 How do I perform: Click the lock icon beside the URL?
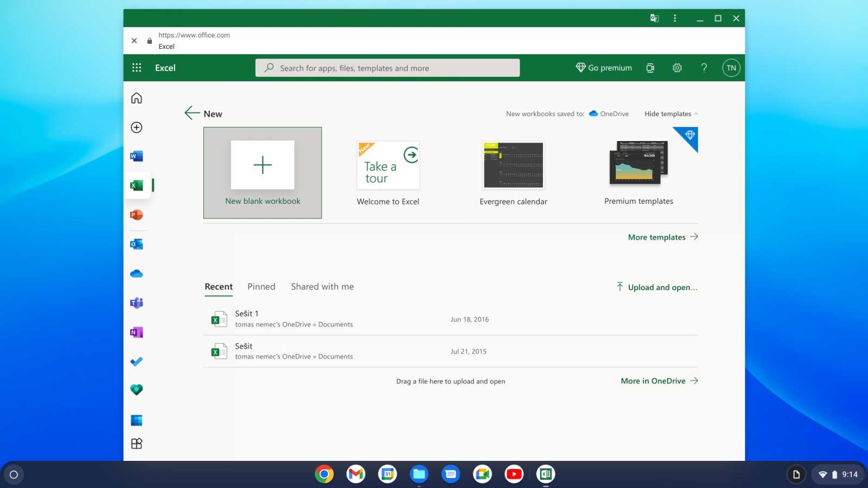tap(150, 41)
